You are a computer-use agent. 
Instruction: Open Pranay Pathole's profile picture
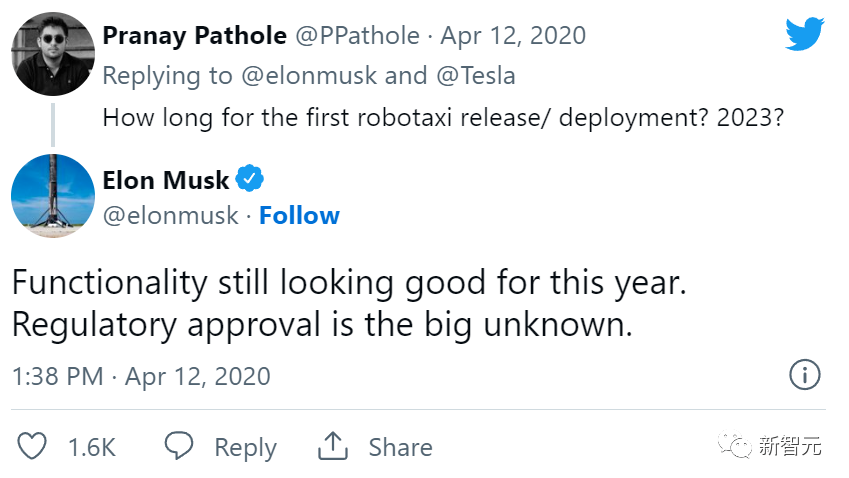[52, 55]
